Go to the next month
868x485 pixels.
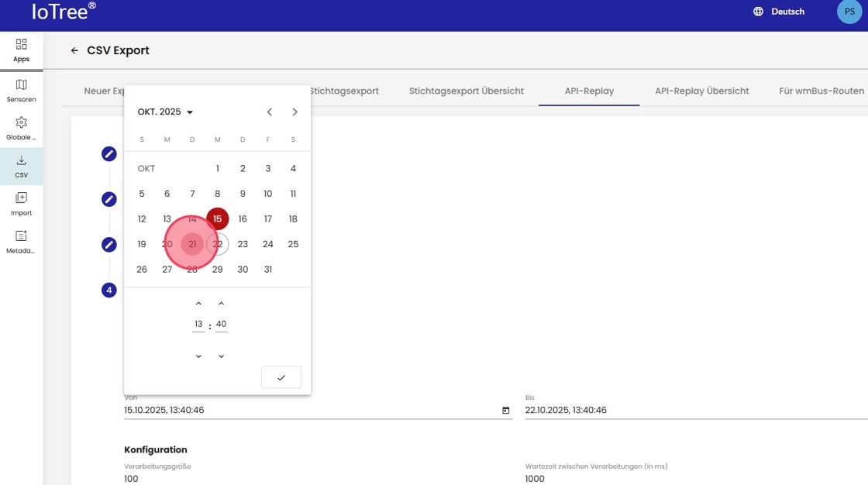point(294,112)
